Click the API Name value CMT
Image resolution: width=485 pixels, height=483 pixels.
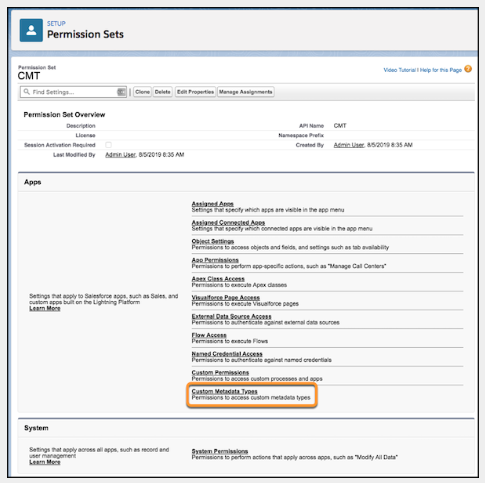(340, 126)
